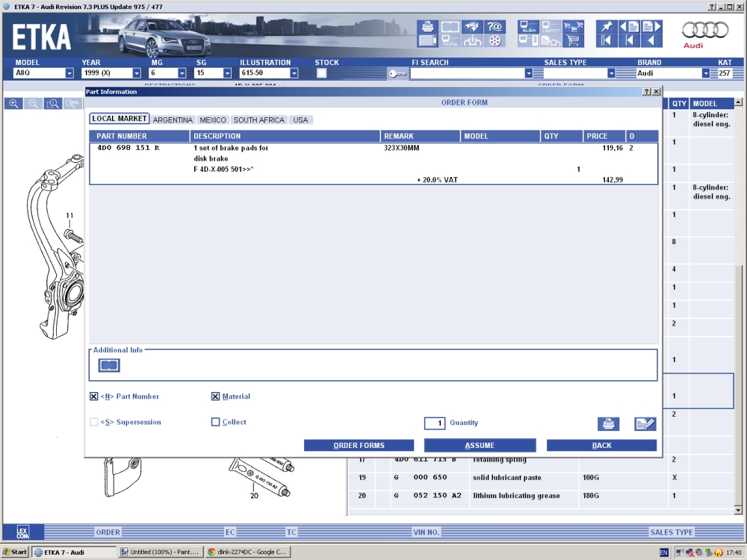Open the MG dropdown
The width and height of the screenshot is (747, 560).
[182, 73]
